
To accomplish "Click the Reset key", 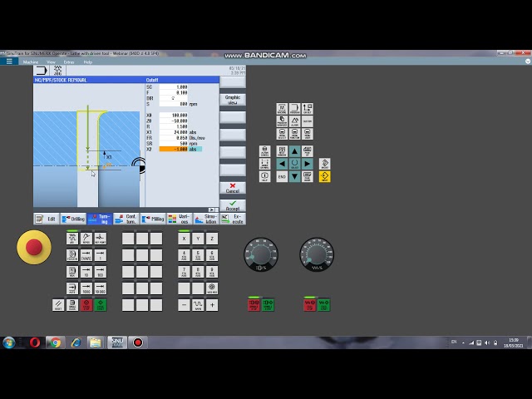I will 58,305.
